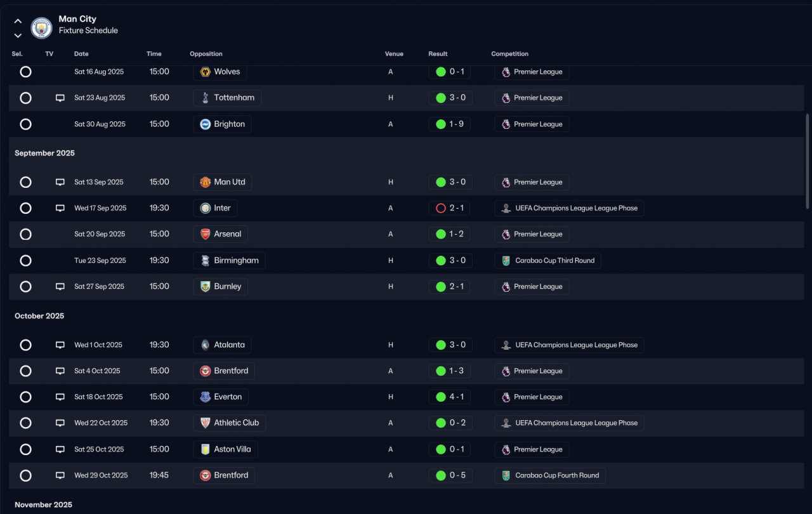Click the vertical scrollbar thumb
Screen dimensions: 812x514
(808, 161)
